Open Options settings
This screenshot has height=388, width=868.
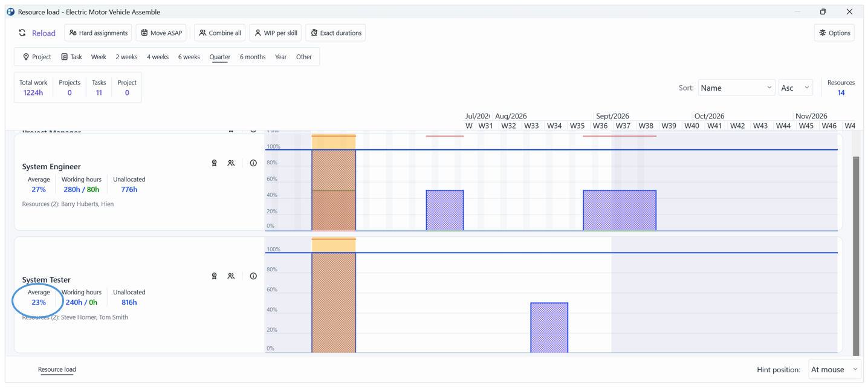click(x=834, y=33)
